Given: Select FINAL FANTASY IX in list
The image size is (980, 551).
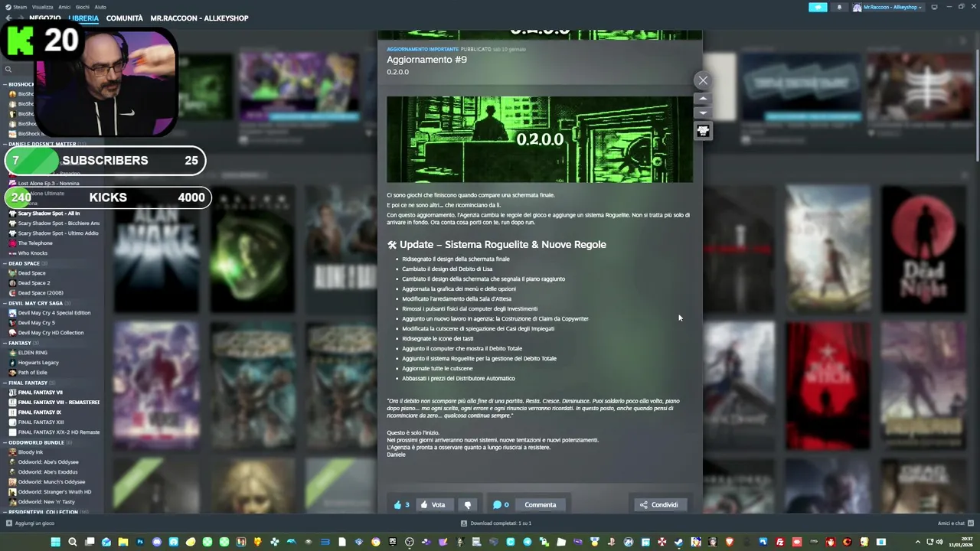Looking at the screenshot, I should pyautogui.click(x=39, y=412).
